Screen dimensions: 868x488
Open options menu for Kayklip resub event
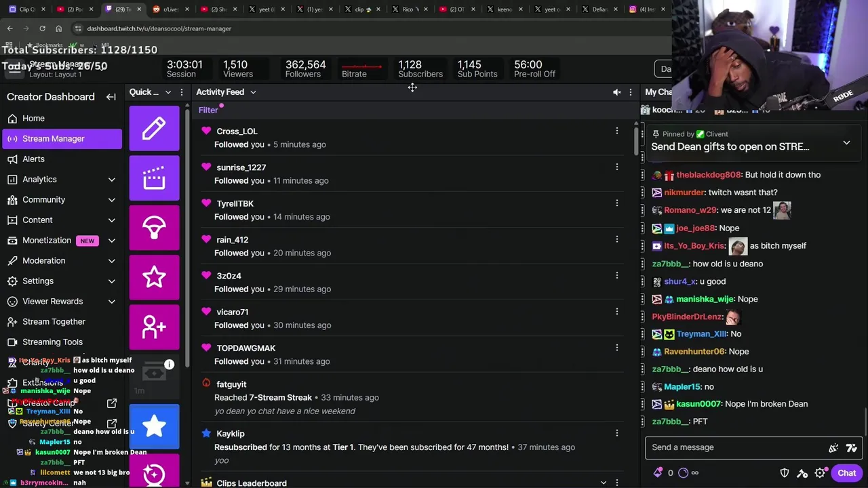[617, 433]
